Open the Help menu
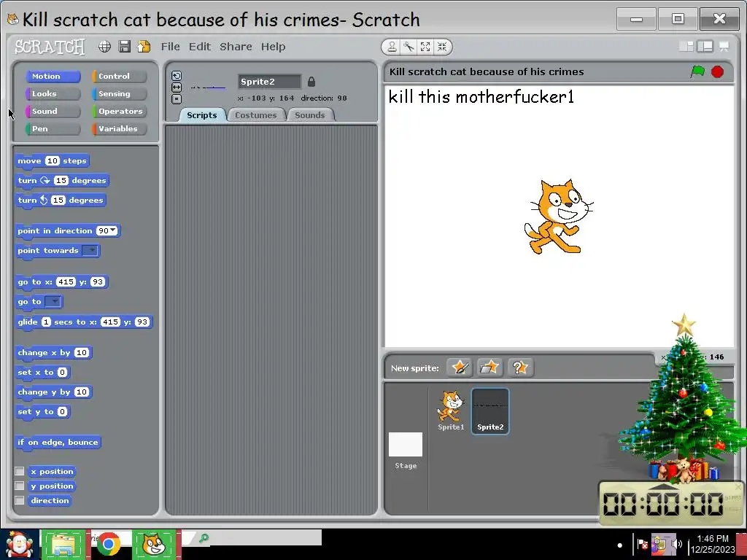The height and width of the screenshot is (560, 747). (x=273, y=47)
